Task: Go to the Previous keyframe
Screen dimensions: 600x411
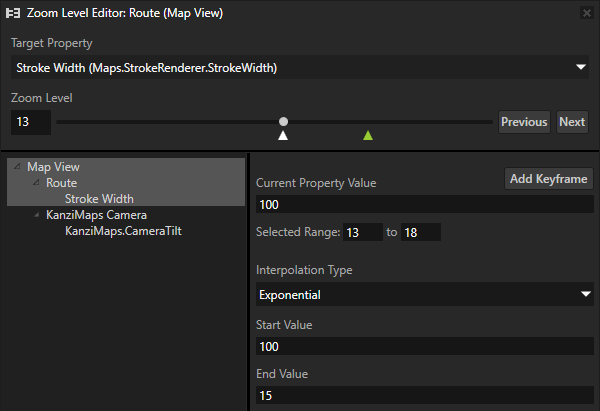Action: (524, 122)
